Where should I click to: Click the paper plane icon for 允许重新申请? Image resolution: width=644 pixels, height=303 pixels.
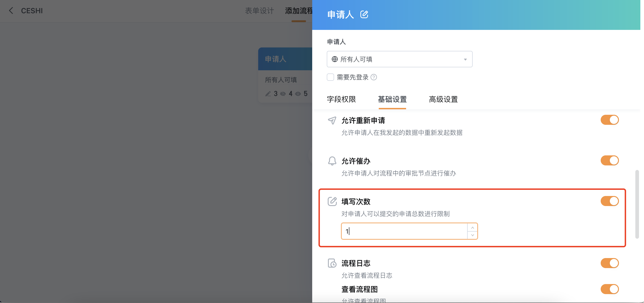point(332,120)
